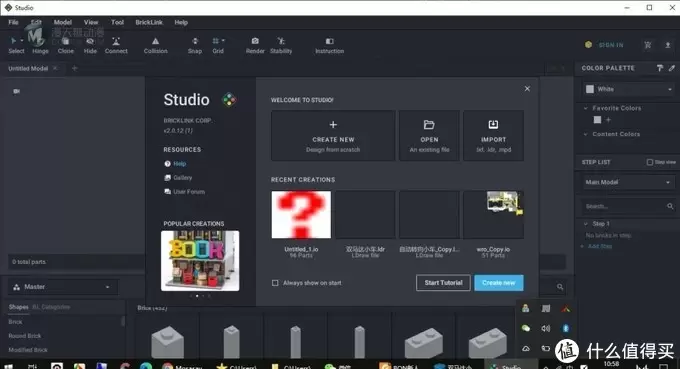
Task: Click the Stability tool icon
Action: click(x=281, y=41)
